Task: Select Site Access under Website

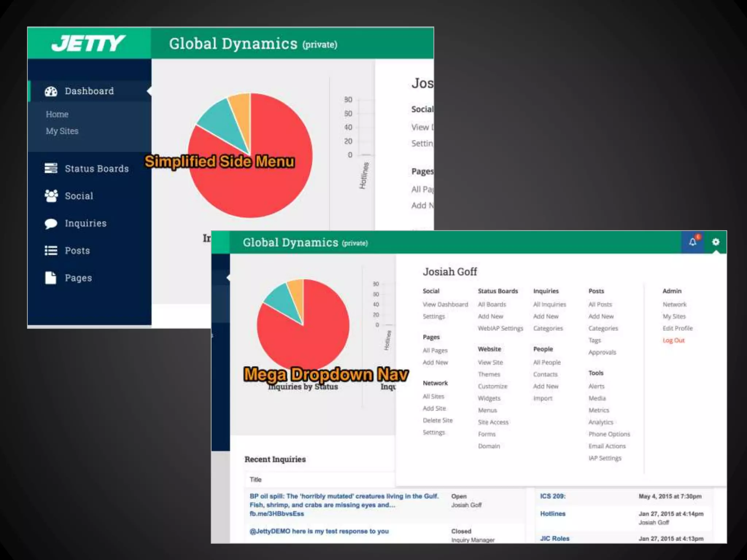Action: pos(493,422)
